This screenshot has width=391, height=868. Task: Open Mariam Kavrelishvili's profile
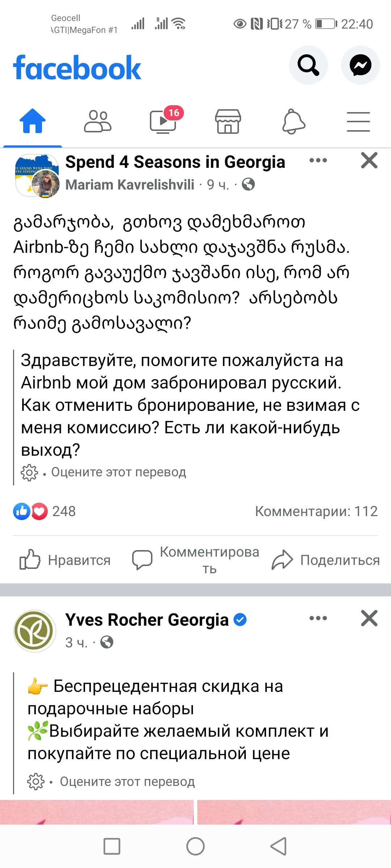(x=130, y=185)
